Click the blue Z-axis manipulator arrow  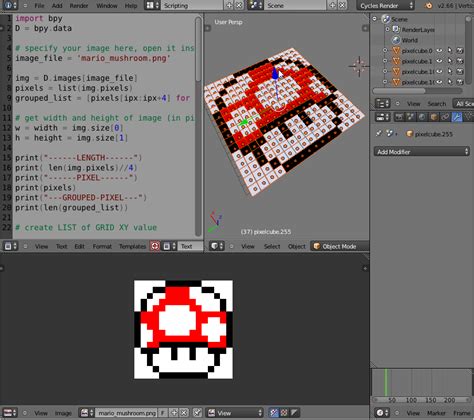[x=275, y=74]
